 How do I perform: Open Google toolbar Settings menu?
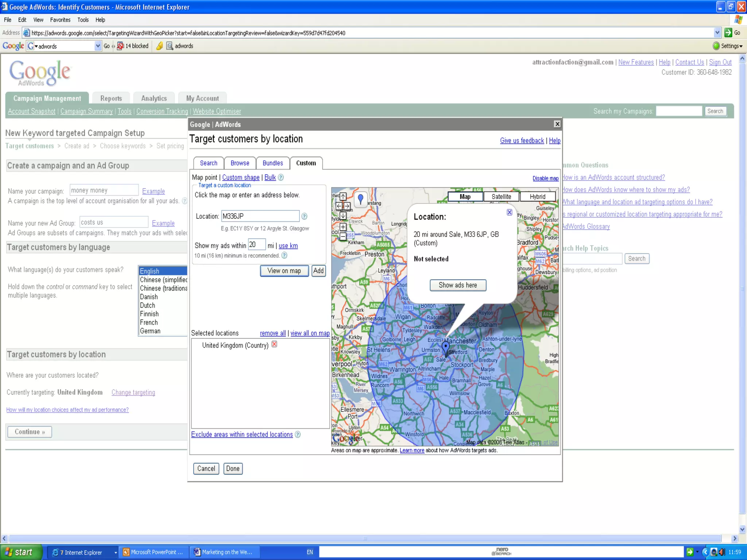[x=731, y=46]
